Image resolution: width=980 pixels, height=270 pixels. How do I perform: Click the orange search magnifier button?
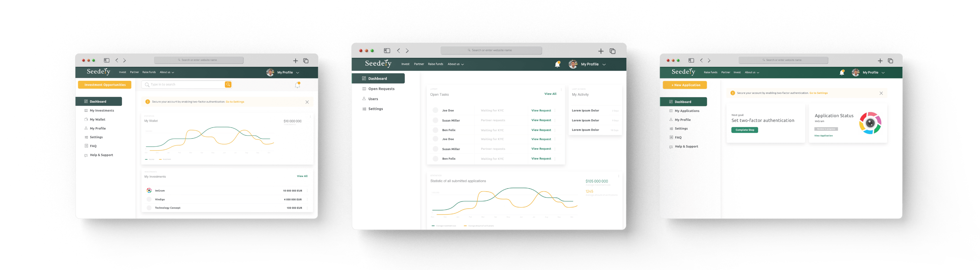(x=228, y=84)
